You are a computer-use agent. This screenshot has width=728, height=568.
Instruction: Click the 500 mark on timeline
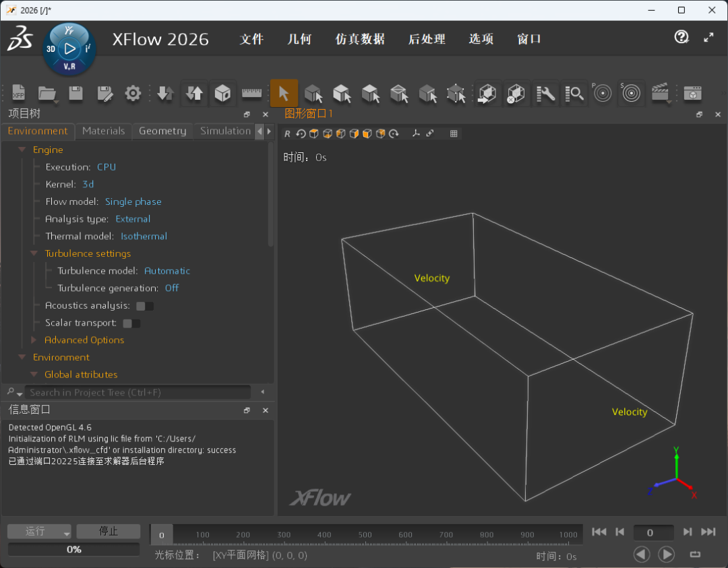click(x=365, y=535)
